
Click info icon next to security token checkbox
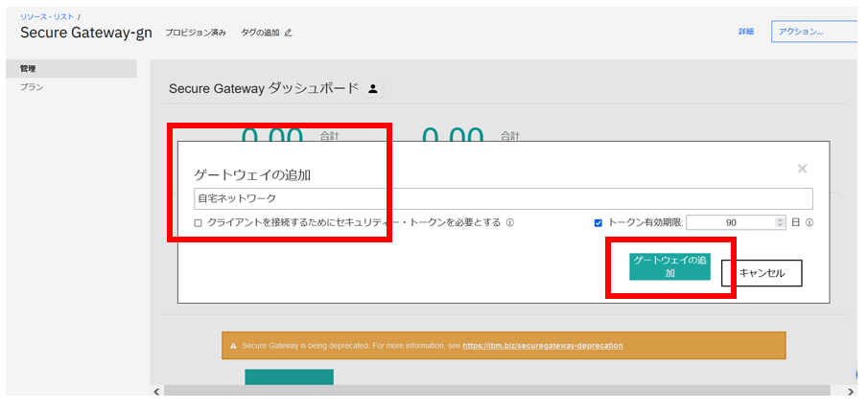click(510, 223)
